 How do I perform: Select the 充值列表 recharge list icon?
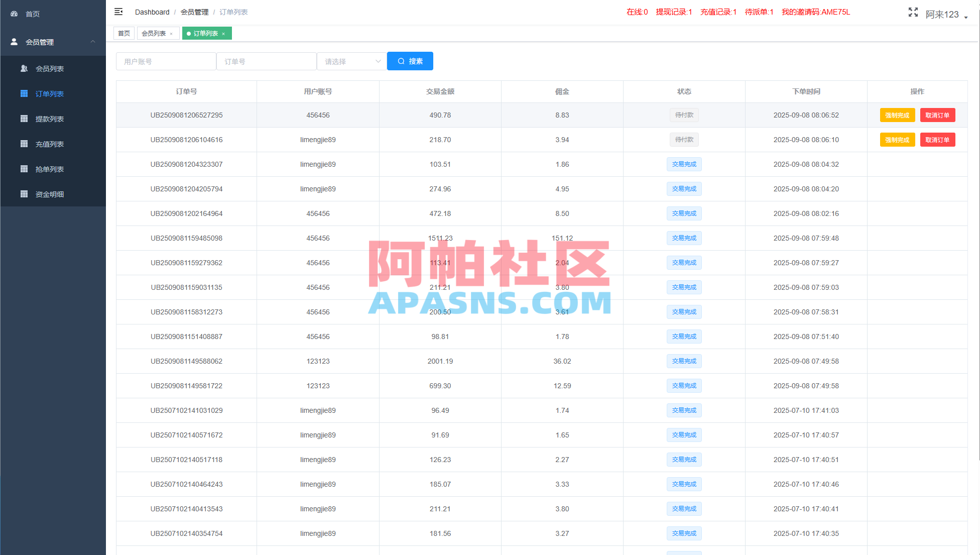click(24, 144)
